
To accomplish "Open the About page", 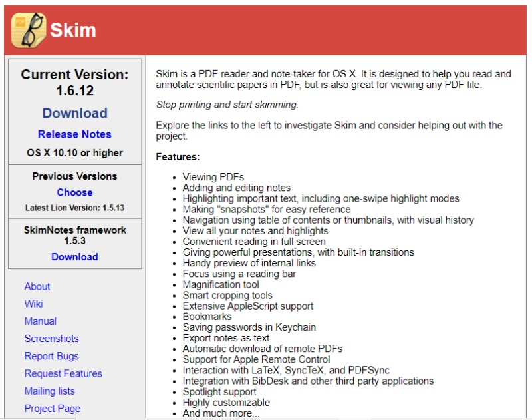I will [37, 286].
